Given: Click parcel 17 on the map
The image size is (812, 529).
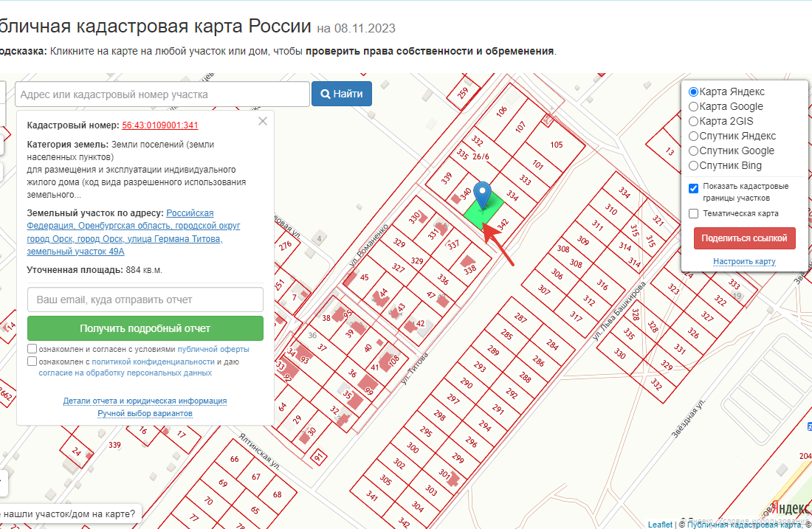Looking at the screenshot, I should pos(181,434).
